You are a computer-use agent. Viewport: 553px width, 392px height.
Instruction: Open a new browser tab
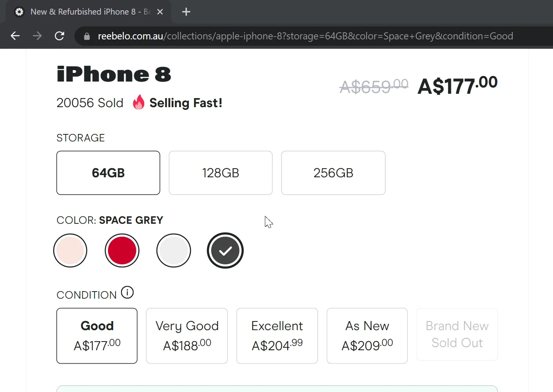click(x=186, y=12)
